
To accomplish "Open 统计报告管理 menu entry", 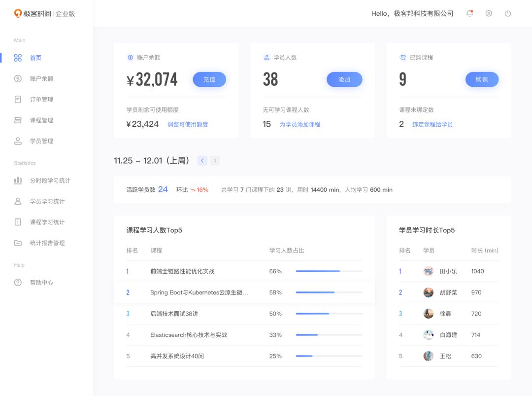I will pos(46,243).
